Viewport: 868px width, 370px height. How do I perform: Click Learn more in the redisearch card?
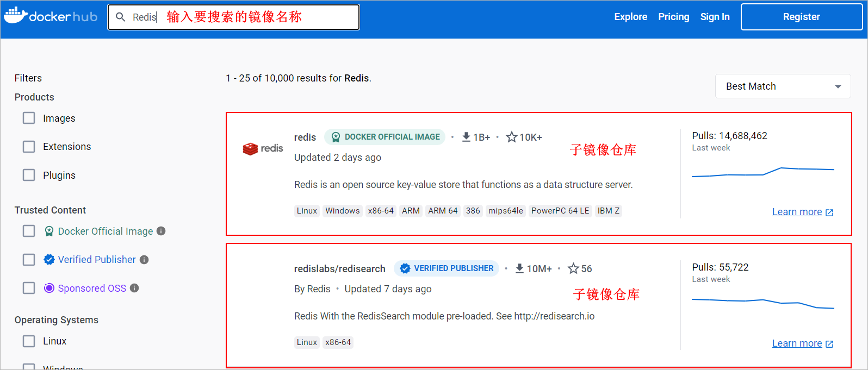pyautogui.click(x=797, y=343)
